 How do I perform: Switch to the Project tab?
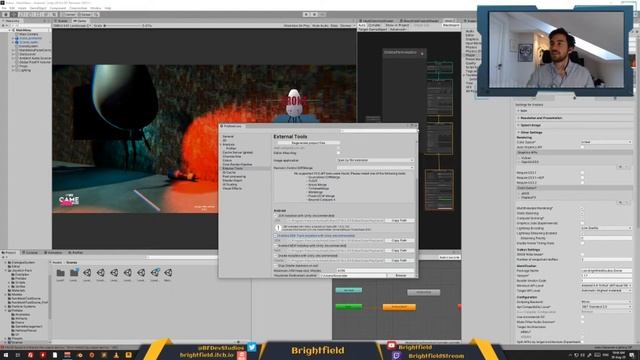click(10, 253)
